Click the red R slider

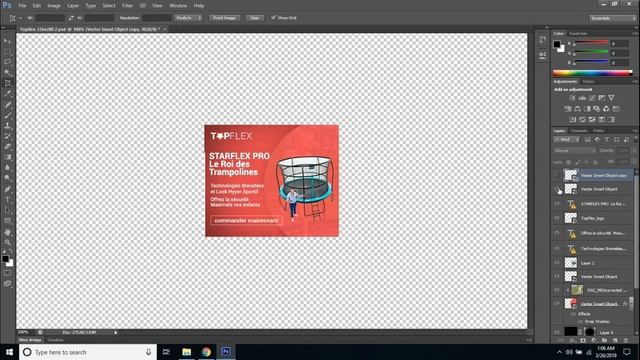tap(591, 43)
